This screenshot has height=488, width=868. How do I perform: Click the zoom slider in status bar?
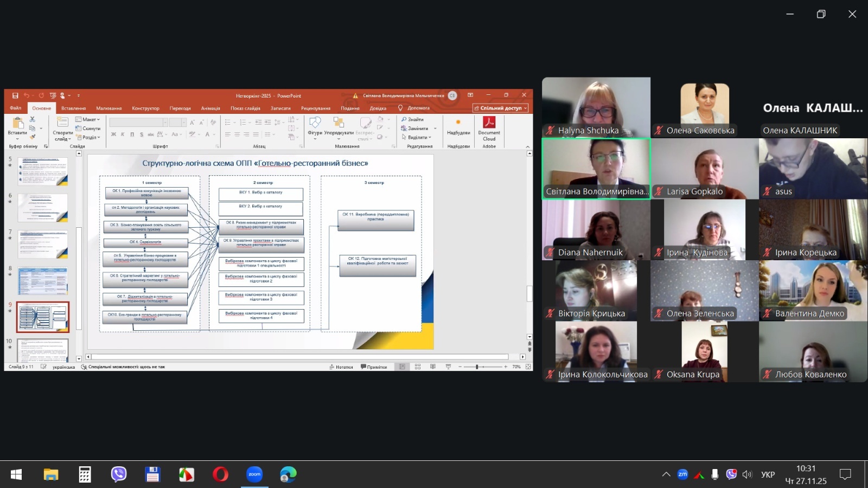pyautogui.click(x=477, y=367)
